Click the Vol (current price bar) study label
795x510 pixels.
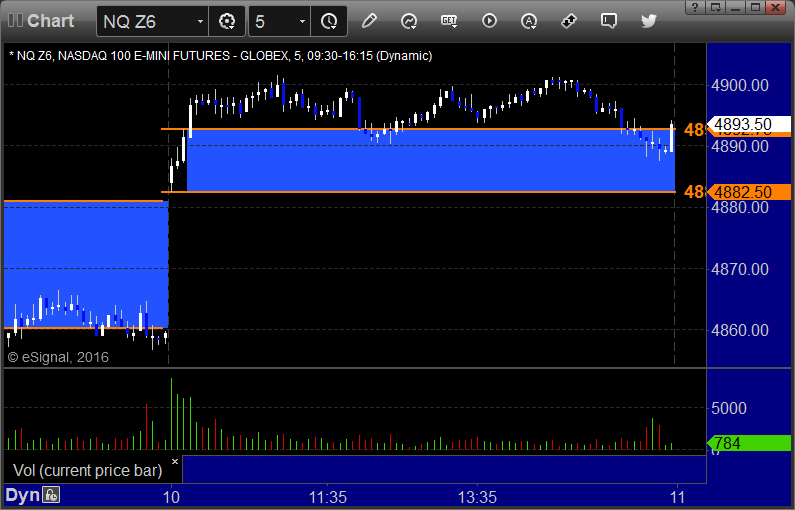pyautogui.click(x=87, y=470)
